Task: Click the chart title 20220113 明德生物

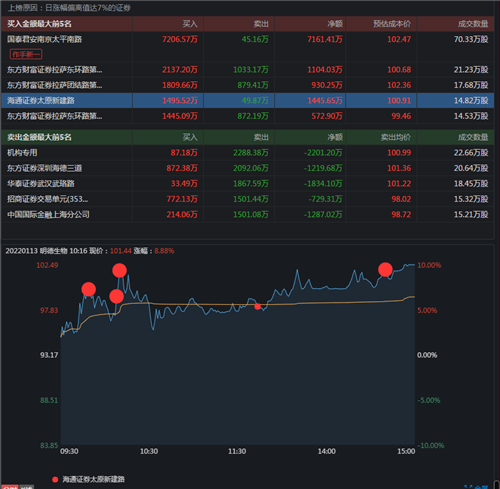Action: point(36,251)
